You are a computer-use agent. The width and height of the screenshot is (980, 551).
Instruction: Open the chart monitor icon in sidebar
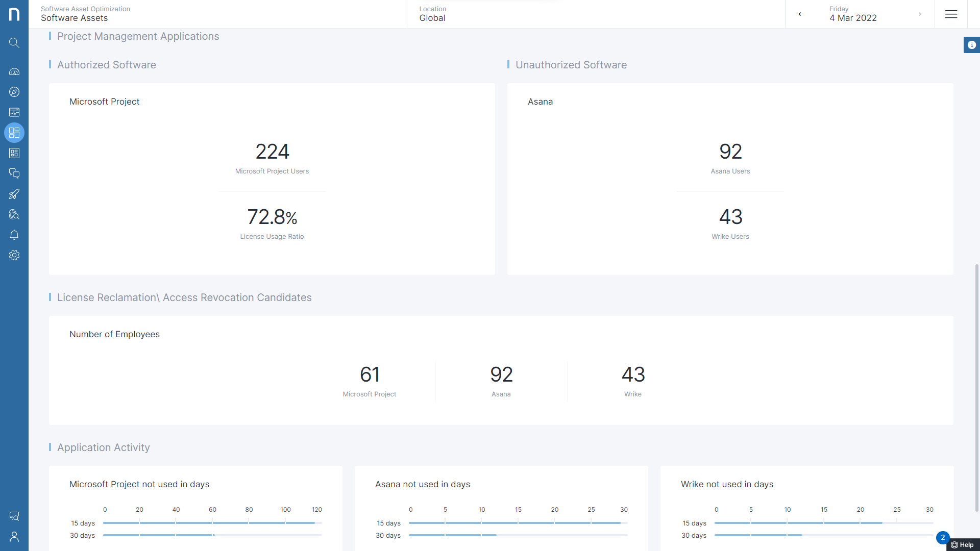(x=14, y=112)
